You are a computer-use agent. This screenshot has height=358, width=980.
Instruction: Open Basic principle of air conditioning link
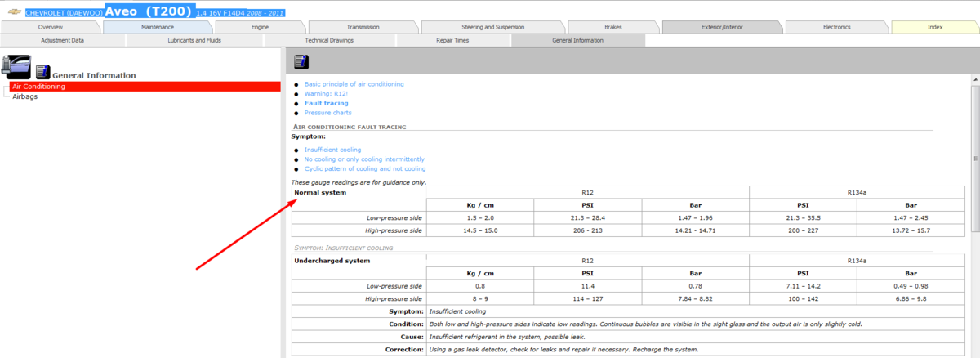click(354, 84)
